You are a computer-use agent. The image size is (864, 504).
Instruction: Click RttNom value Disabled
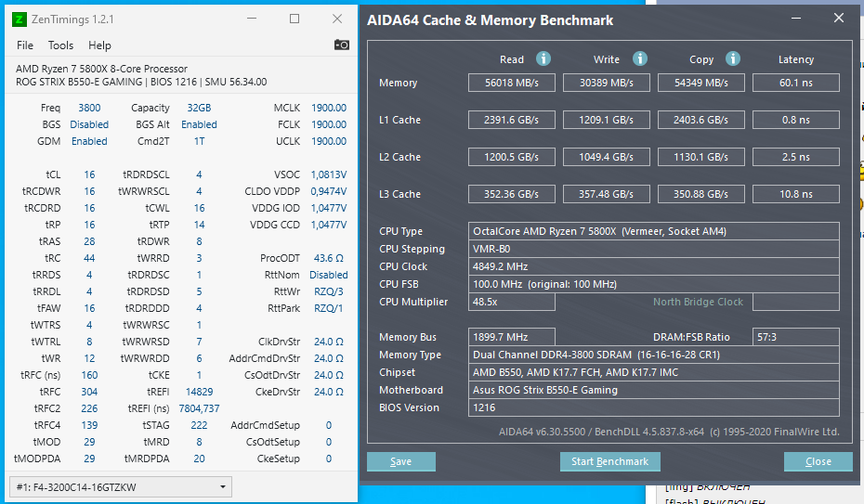[329, 275]
